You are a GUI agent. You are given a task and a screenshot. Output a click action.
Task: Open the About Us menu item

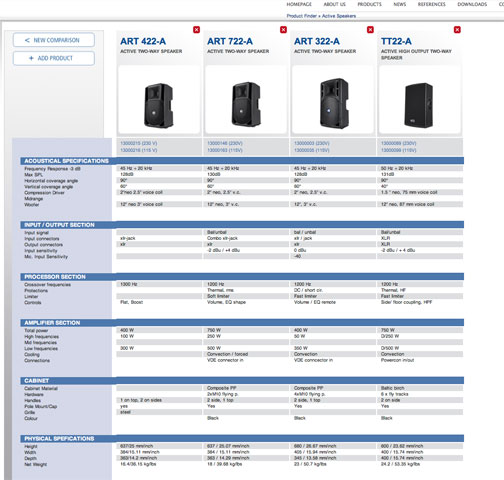point(335,4)
